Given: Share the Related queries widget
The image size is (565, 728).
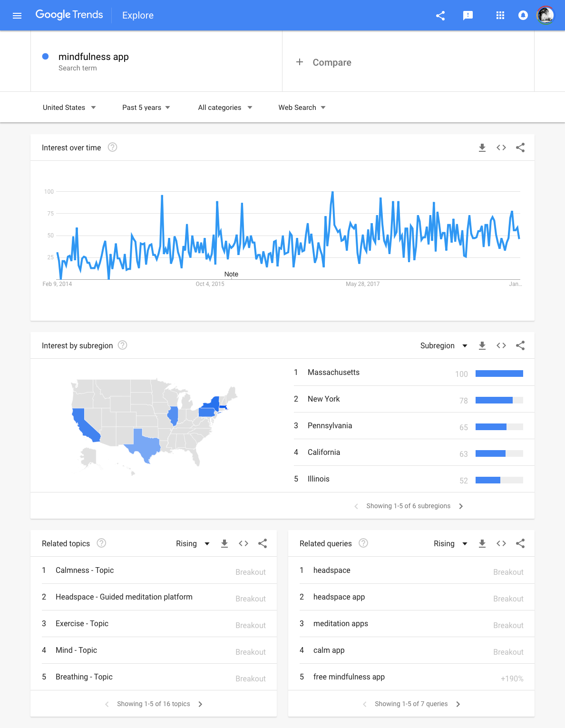Looking at the screenshot, I should pyautogui.click(x=520, y=543).
